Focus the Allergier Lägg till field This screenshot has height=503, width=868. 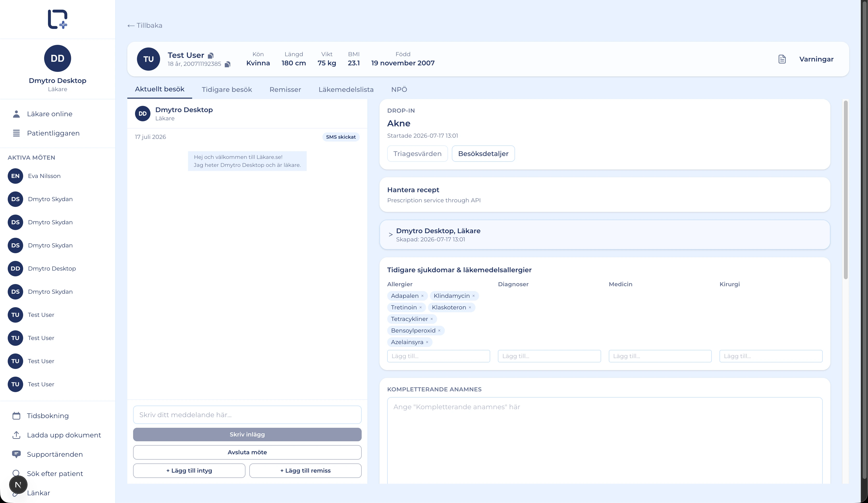point(438,356)
